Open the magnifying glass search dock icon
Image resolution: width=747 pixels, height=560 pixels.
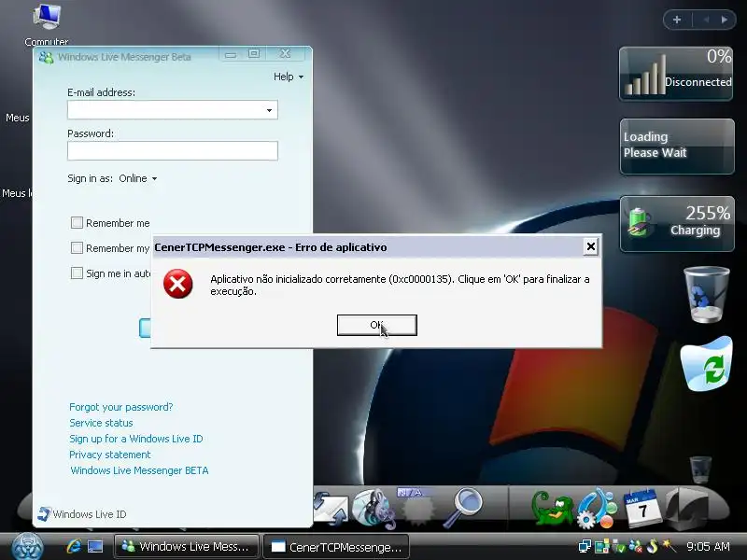click(x=462, y=508)
